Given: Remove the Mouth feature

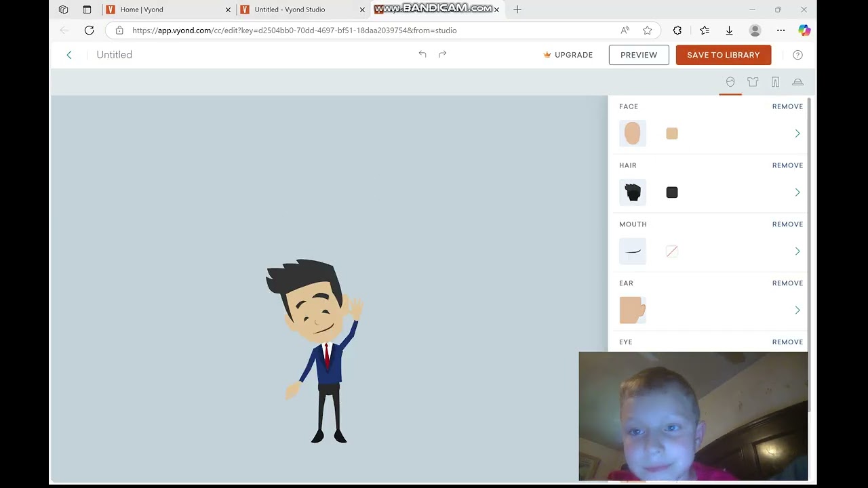Looking at the screenshot, I should coord(787,224).
